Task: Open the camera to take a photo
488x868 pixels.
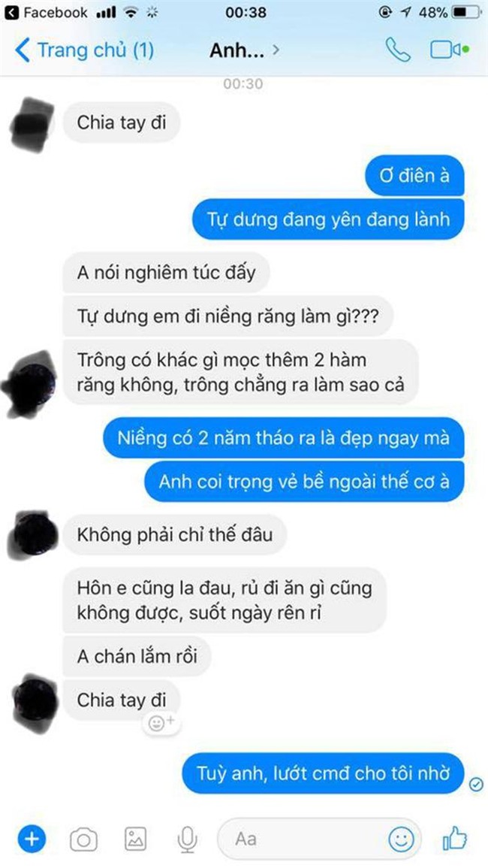Action: coord(83,839)
